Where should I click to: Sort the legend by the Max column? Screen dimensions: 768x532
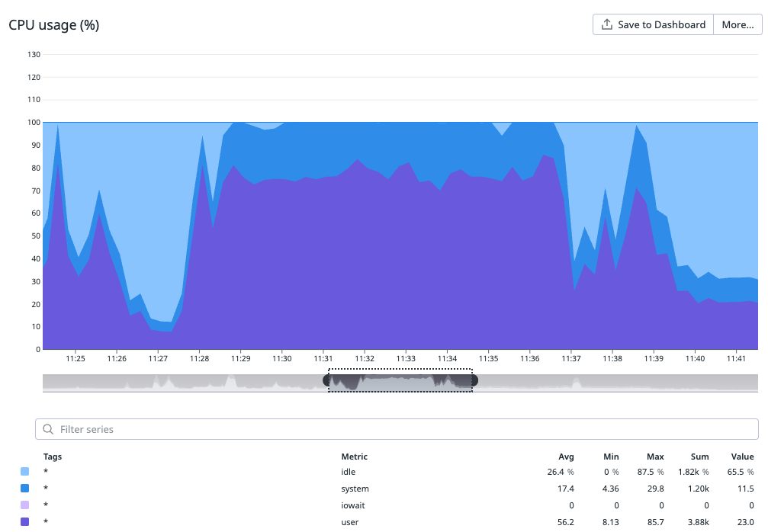654,457
